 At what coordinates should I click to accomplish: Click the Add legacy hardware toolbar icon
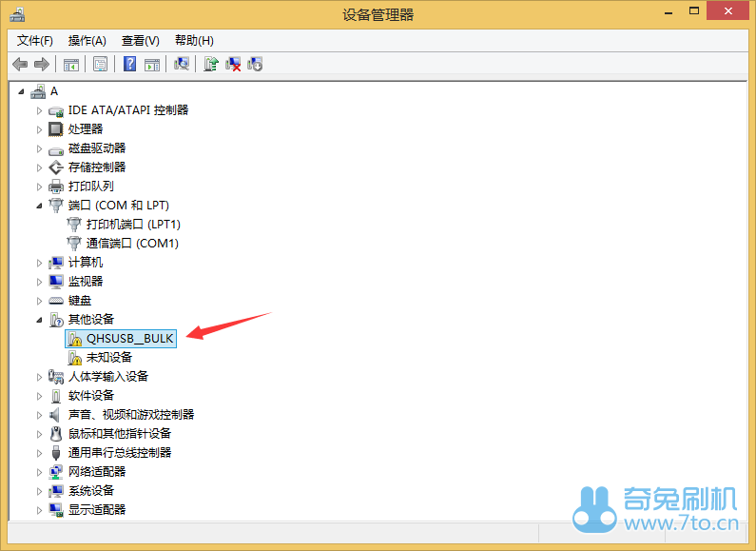(255, 64)
